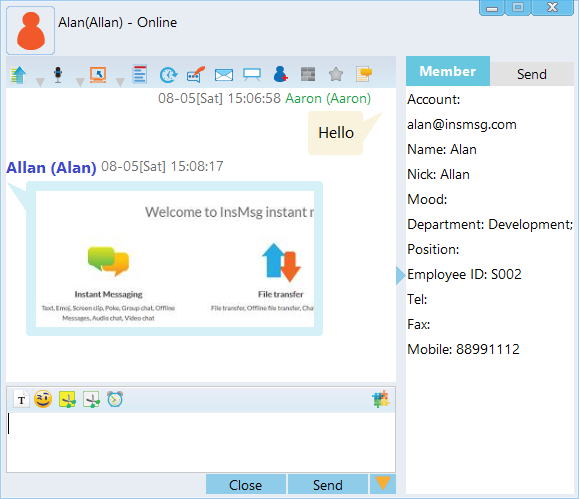Screen dimensions: 579x499
Task: Minimize the chat window
Action: 491,8
